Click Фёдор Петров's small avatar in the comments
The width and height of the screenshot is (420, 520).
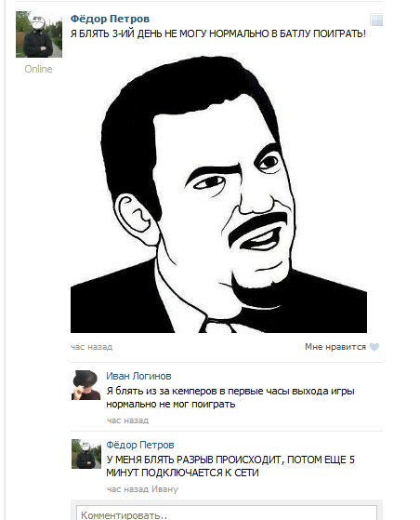click(86, 454)
